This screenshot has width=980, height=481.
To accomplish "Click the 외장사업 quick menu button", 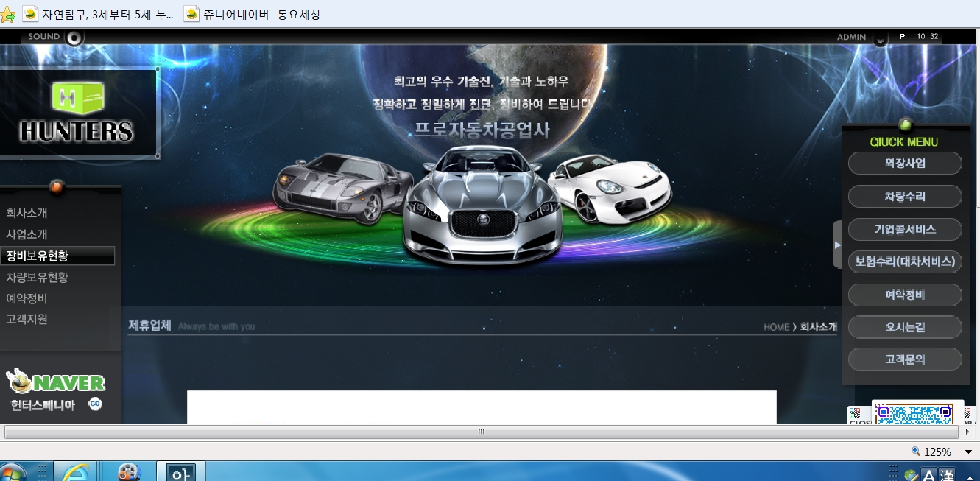I will pos(905,164).
